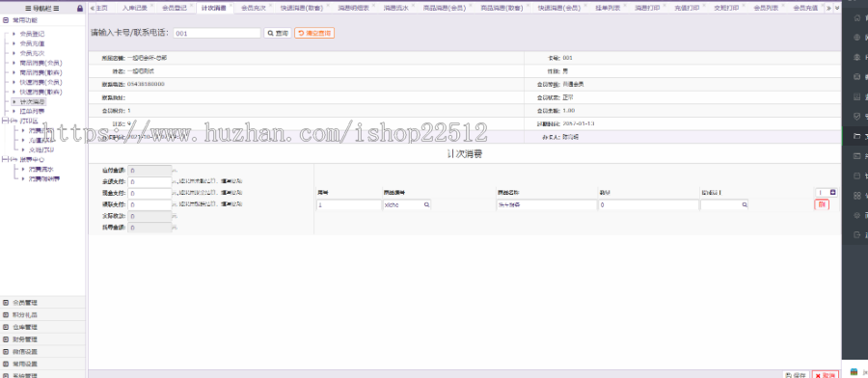Close the 消费流水 tab with its x

coord(414,5)
